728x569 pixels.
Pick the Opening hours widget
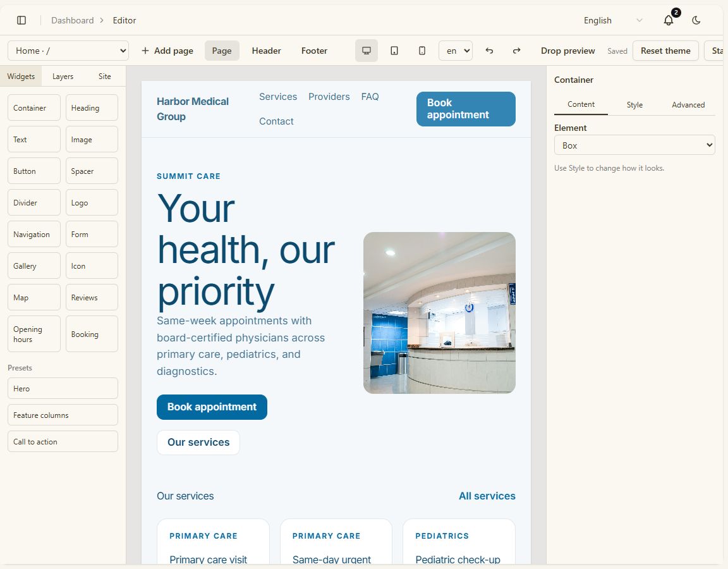[x=34, y=334]
